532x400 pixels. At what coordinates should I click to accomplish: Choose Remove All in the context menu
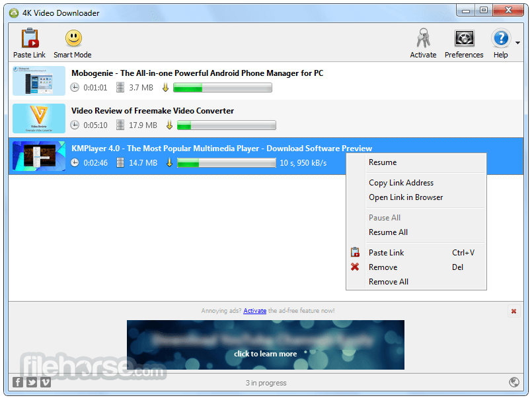click(416, 282)
